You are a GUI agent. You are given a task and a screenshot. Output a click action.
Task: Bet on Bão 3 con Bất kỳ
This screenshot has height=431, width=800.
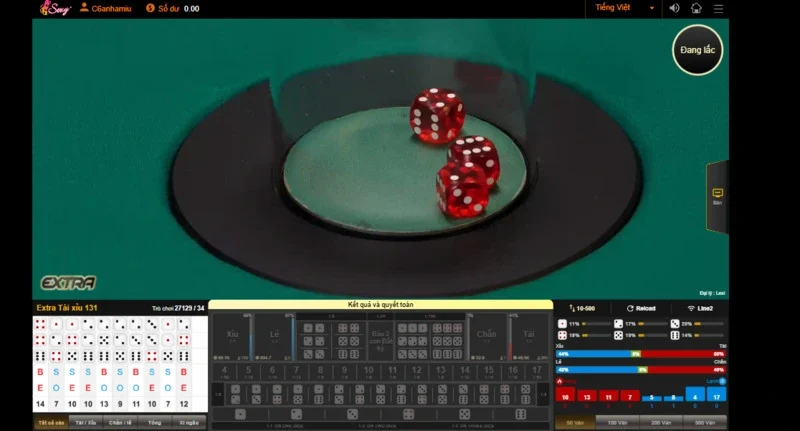tap(381, 341)
